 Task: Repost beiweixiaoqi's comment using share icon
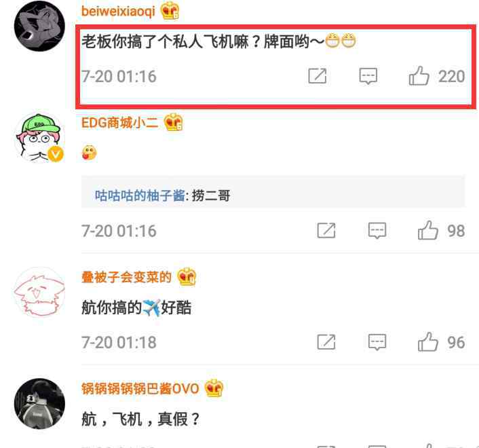pyautogui.click(x=318, y=76)
